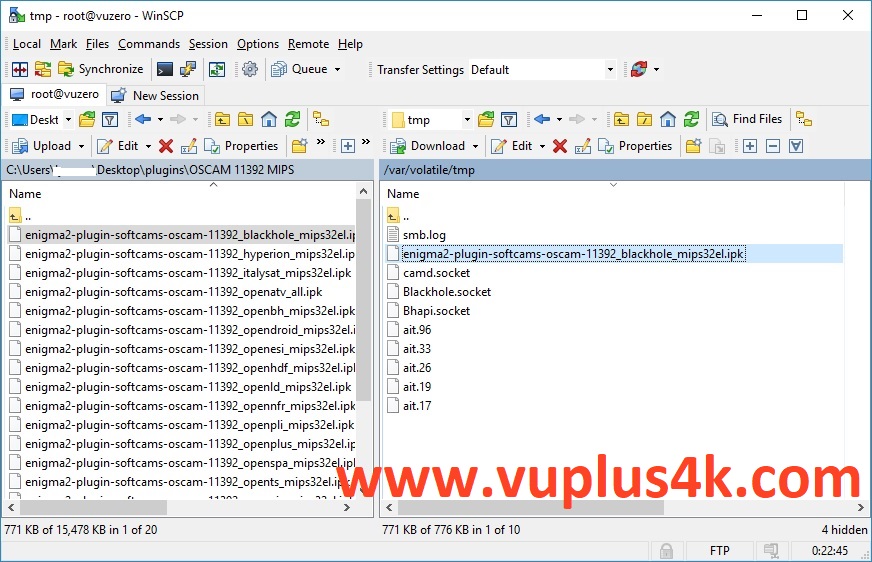Open the Options menu
Image resolution: width=872 pixels, height=562 pixels.
pos(257,44)
